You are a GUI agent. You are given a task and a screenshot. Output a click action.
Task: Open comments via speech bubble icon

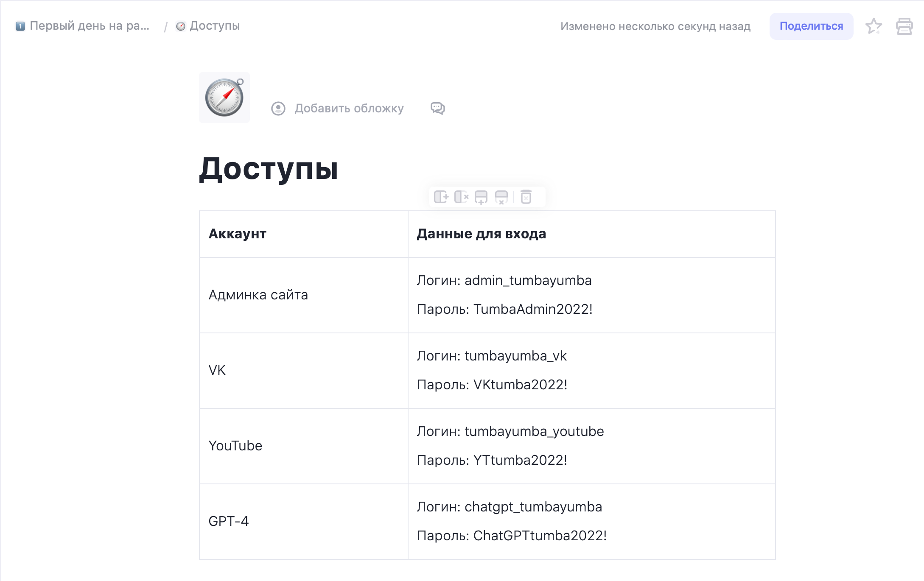[437, 108]
